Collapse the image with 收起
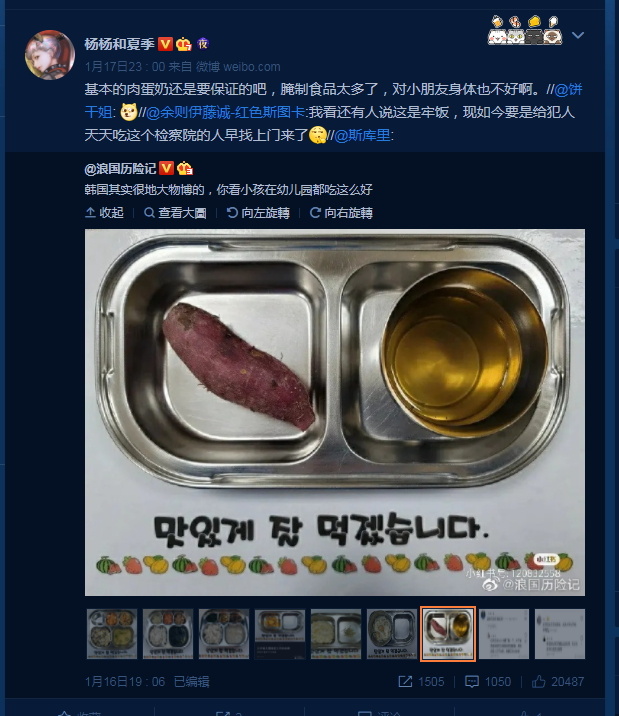The width and height of the screenshot is (619, 716). pos(105,213)
